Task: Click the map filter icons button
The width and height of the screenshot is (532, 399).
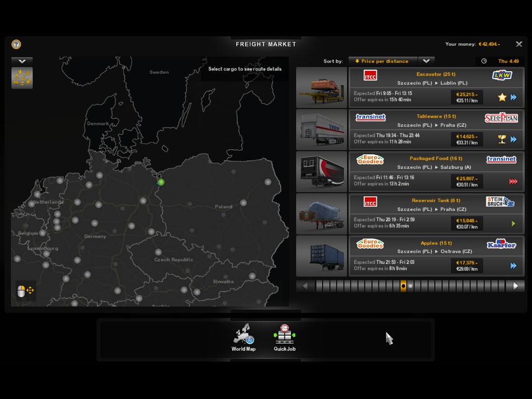Action: [22, 78]
